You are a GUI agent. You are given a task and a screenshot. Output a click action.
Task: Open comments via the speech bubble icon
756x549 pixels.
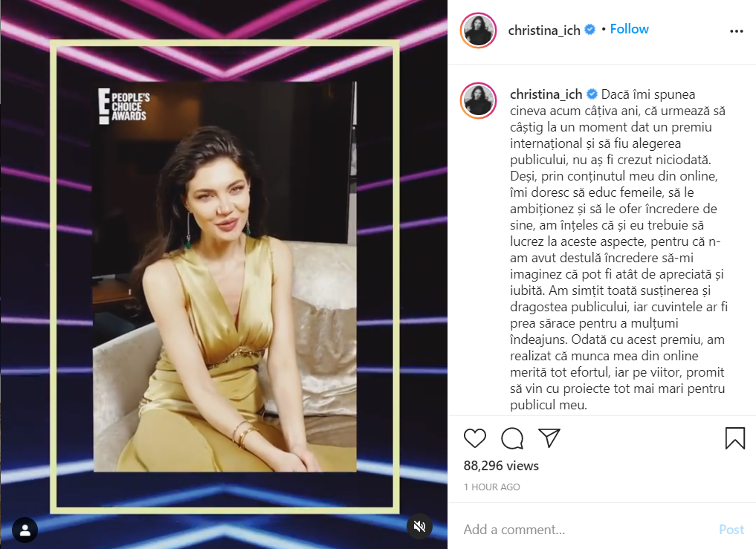coord(512,438)
